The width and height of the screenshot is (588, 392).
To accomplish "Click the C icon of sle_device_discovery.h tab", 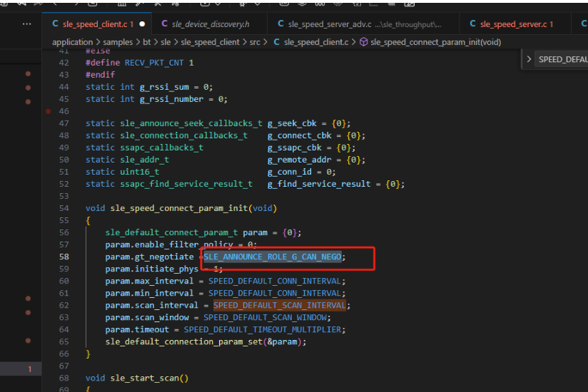I will coord(165,24).
